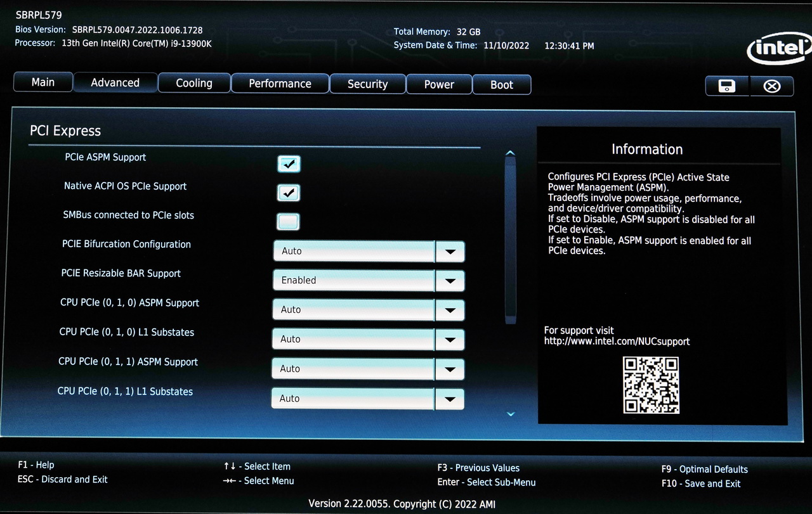Switch to the Main tab

(43, 82)
